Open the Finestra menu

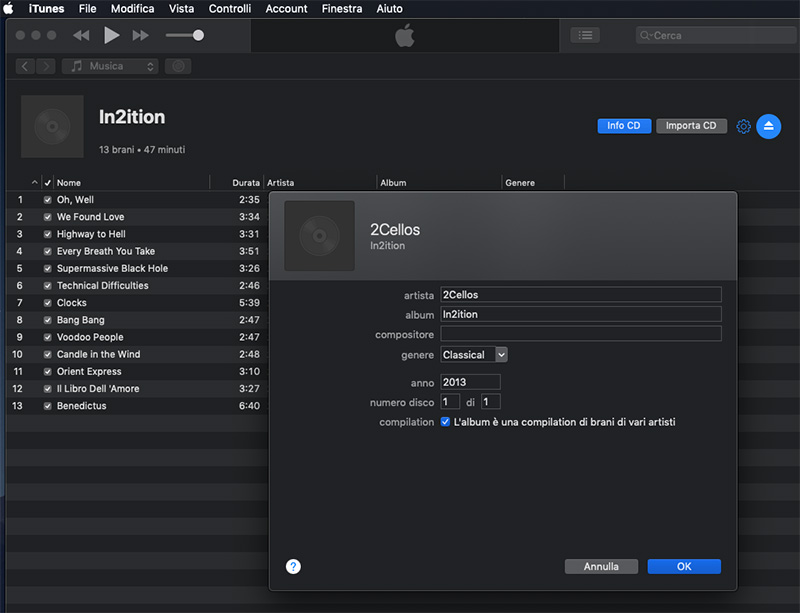[x=342, y=9]
